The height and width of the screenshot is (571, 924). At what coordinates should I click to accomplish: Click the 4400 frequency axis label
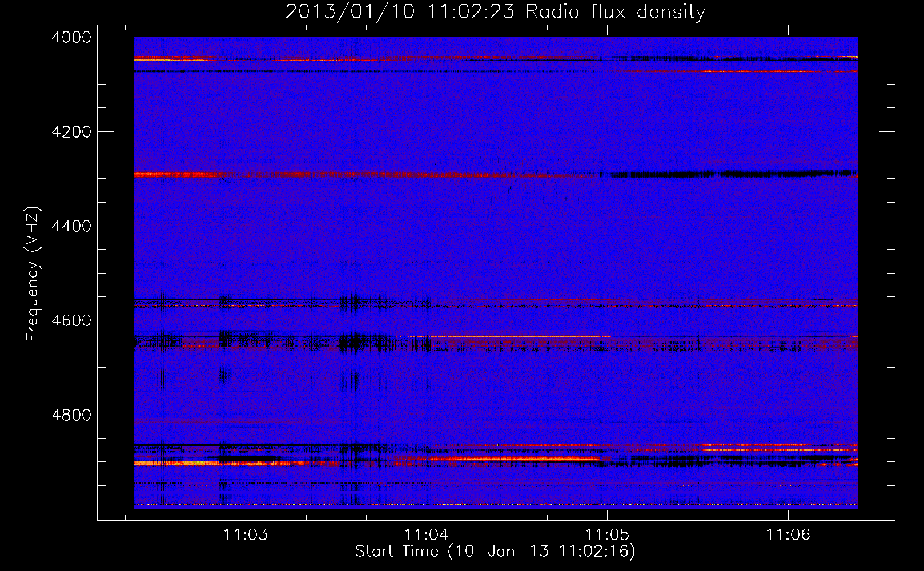click(x=71, y=226)
